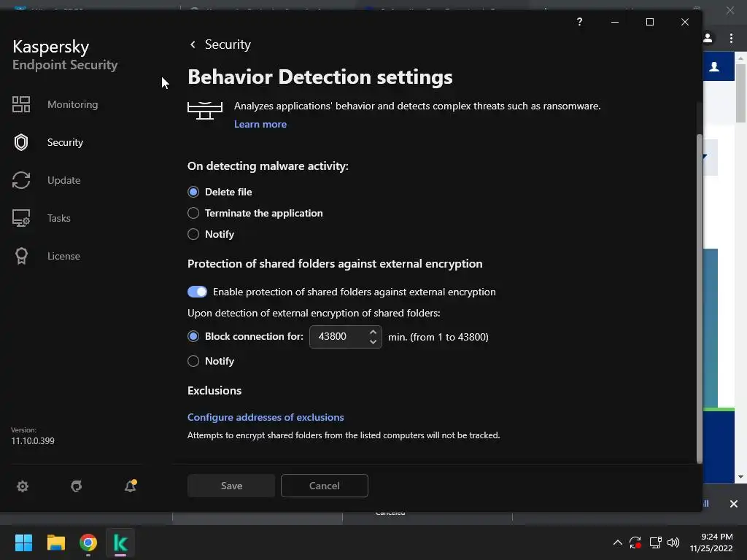Select the Terminate the application option
Image resolution: width=747 pixels, height=560 pixels.
193,213
